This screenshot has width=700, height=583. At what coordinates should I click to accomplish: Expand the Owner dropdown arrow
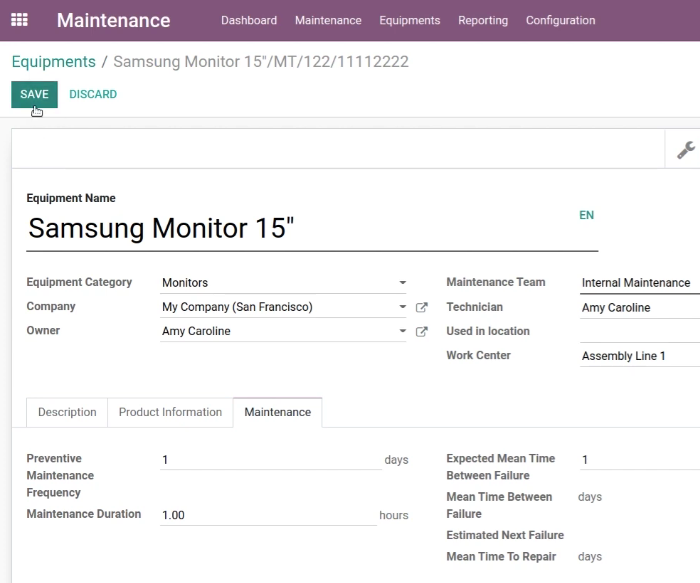coord(402,331)
